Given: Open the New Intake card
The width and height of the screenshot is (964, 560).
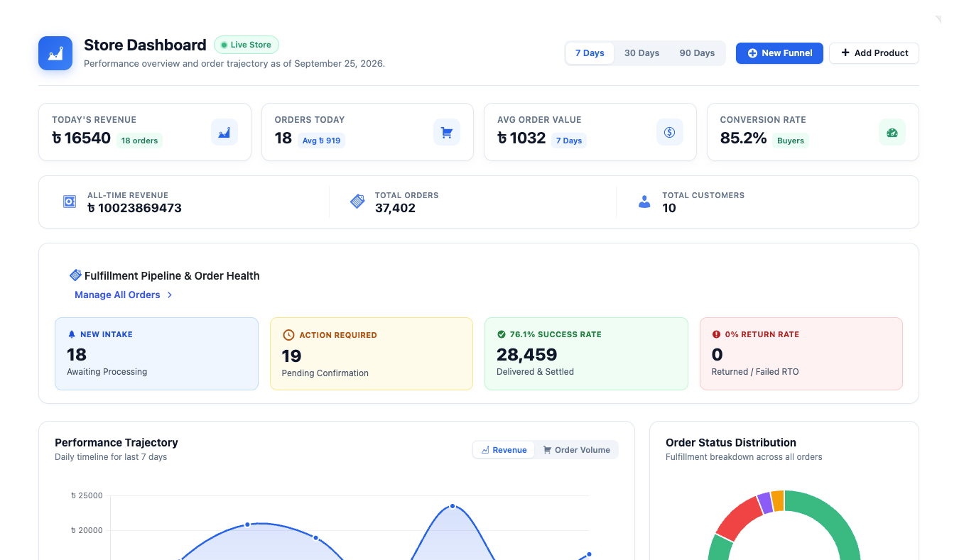Looking at the screenshot, I should [x=156, y=353].
